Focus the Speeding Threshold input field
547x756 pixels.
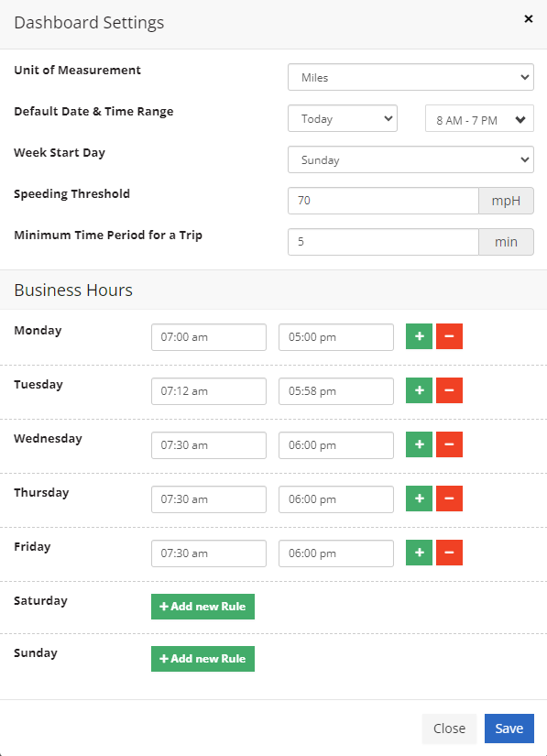(x=383, y=201)
